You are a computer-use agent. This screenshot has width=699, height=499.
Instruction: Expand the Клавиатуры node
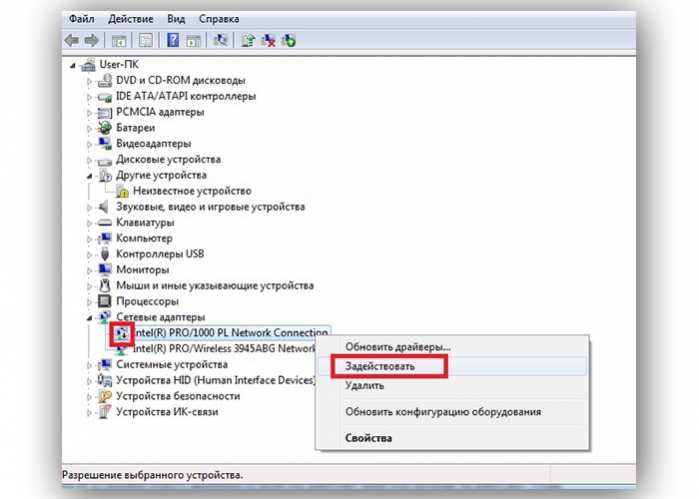click(x=89, y=223)
